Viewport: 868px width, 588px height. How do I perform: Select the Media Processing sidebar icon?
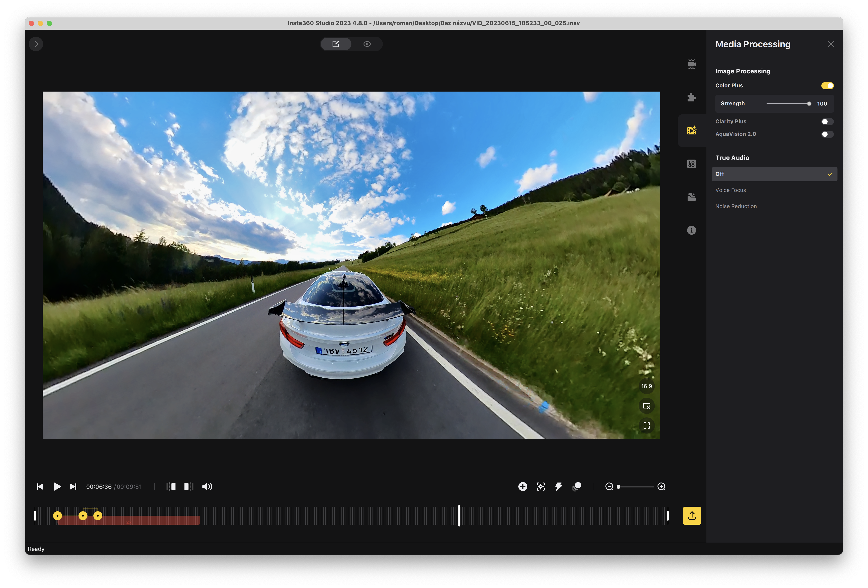[x=692, y=131]
